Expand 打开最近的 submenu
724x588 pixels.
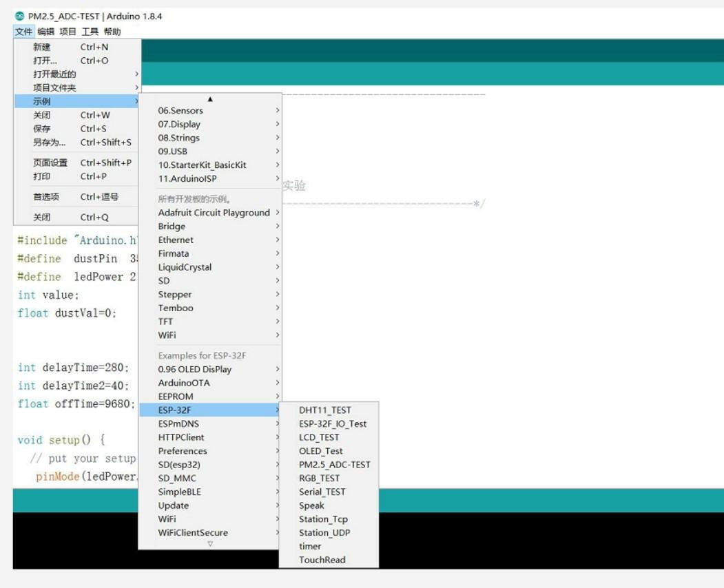(x=76, y=74)
